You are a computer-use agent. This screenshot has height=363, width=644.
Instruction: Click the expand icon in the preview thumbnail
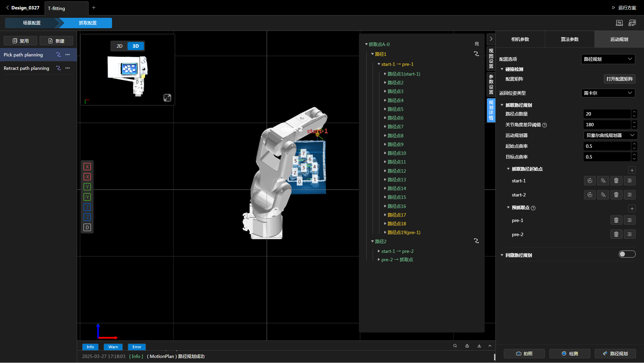(x=167, y=98)
